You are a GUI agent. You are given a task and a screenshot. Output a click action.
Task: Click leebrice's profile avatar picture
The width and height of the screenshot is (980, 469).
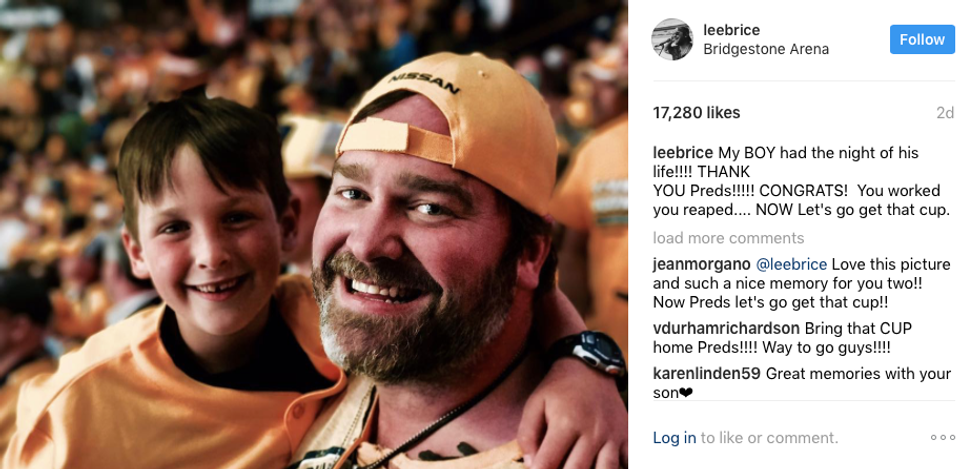coord(672,40)
